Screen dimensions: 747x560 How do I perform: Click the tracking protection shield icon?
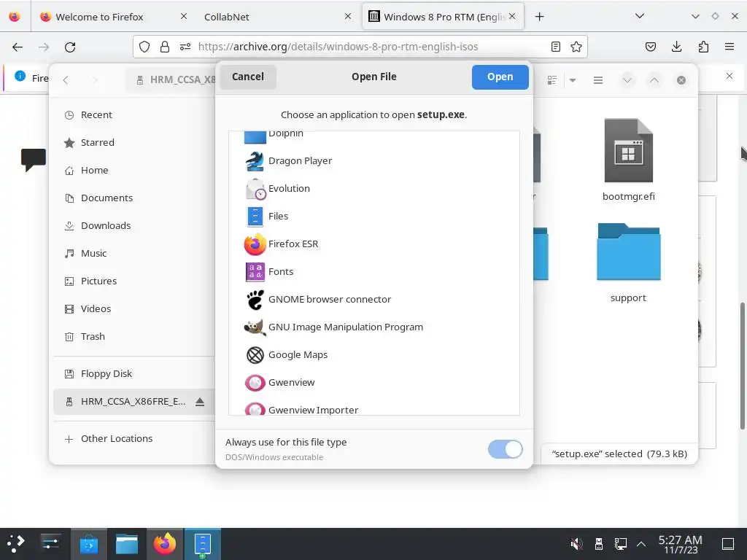coord(144,47)
